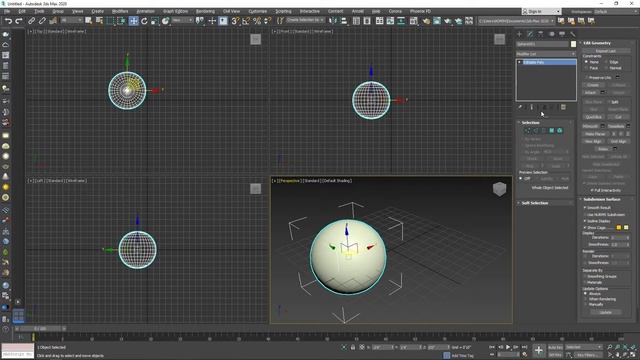Click the Set Key plus button
This screenshot has height=360, width=640.
coord(539,350)
